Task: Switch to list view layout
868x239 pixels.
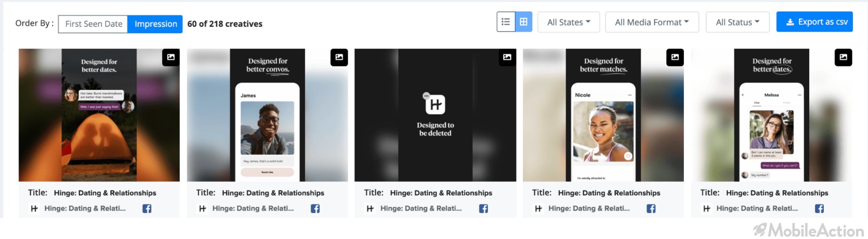Action: click(506, 22)
